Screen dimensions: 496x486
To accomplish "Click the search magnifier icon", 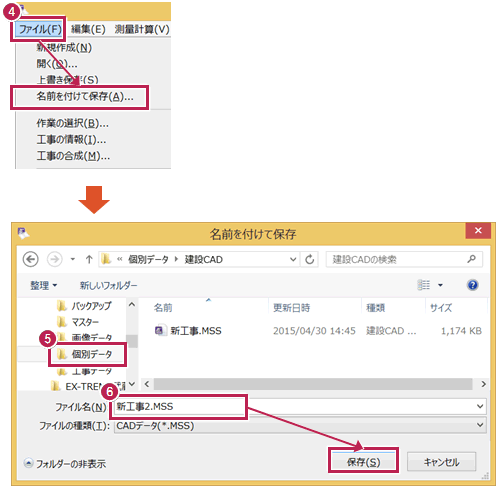I will pos(471,259).
